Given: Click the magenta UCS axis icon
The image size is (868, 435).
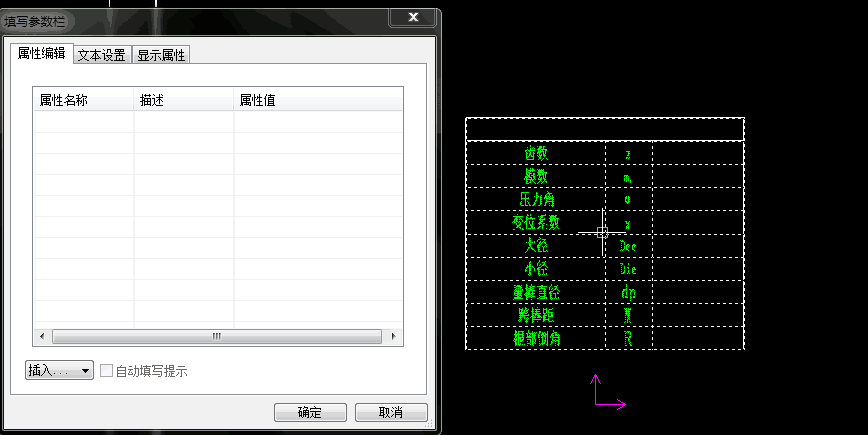Looking at the screenshot, I should [609, 392].
